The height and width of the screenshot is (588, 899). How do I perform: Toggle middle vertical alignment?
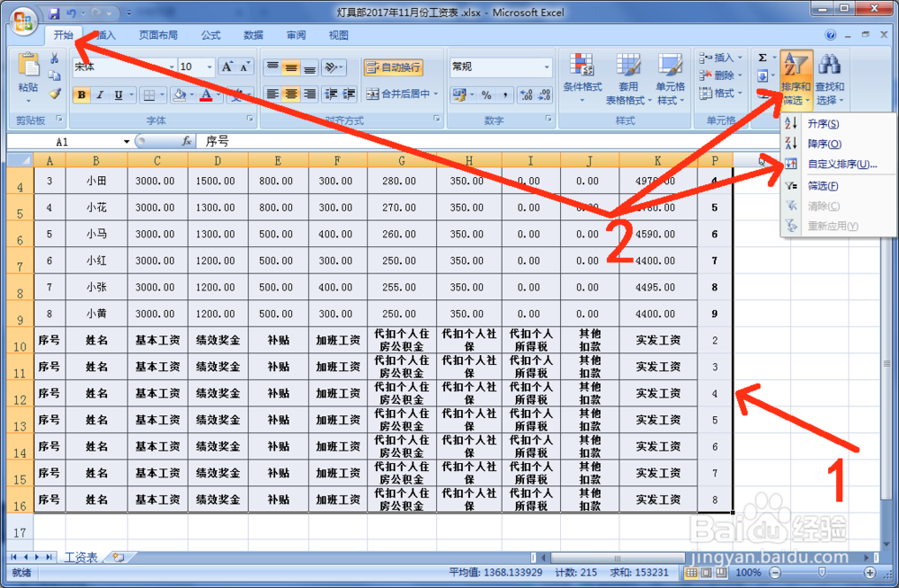pyautogui.click(x=291, y=67)
